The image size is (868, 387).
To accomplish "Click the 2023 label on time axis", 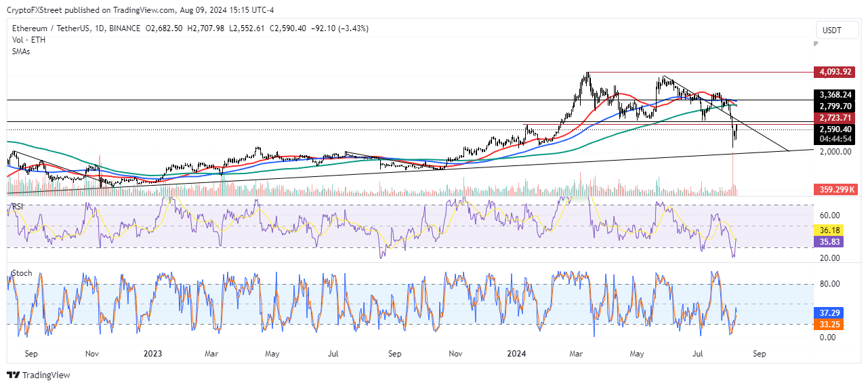I will pos(152,353).
